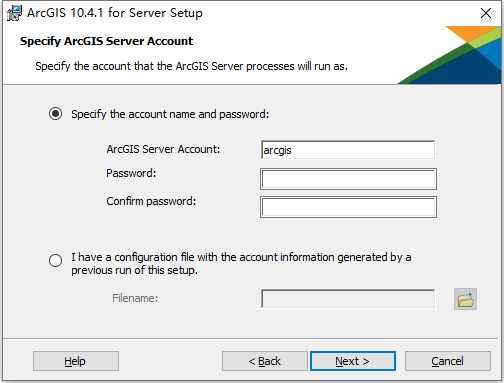This screenshot has height=383, width=504.
Task: Click the 'Filename:' label
Action: (135, 298)
